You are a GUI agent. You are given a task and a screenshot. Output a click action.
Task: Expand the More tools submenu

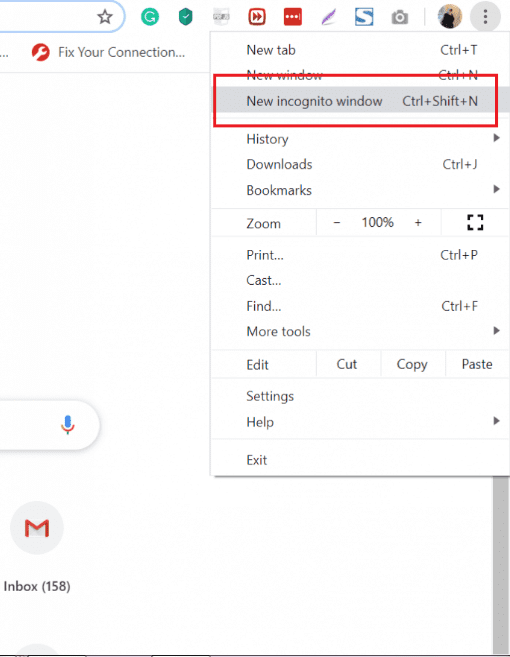(x=360, y=331)
